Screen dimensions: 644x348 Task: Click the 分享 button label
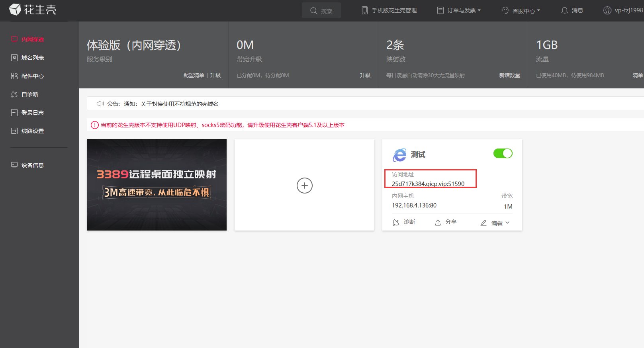451,222
